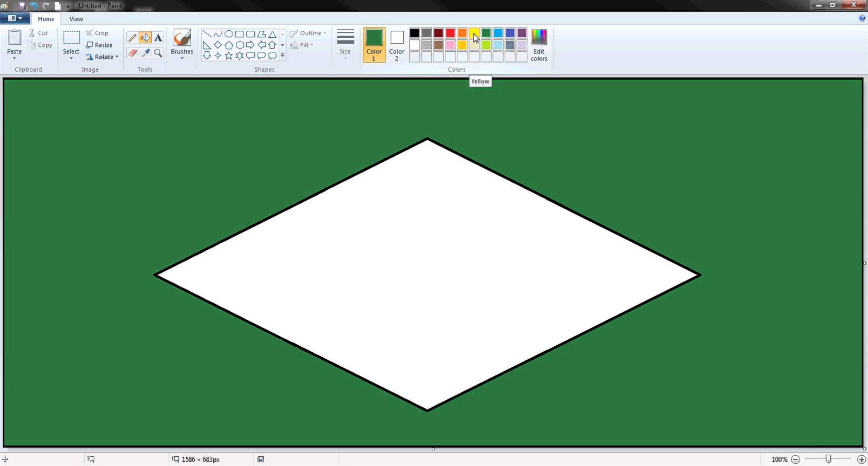Choose the Right triangle shape
Image resolution: width=868 pixels, height=466 pixels.
coord(207,45)
